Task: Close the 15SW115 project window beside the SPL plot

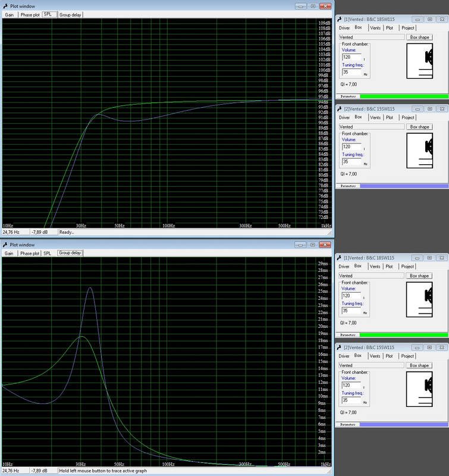Action: click(x=442, y=109)
